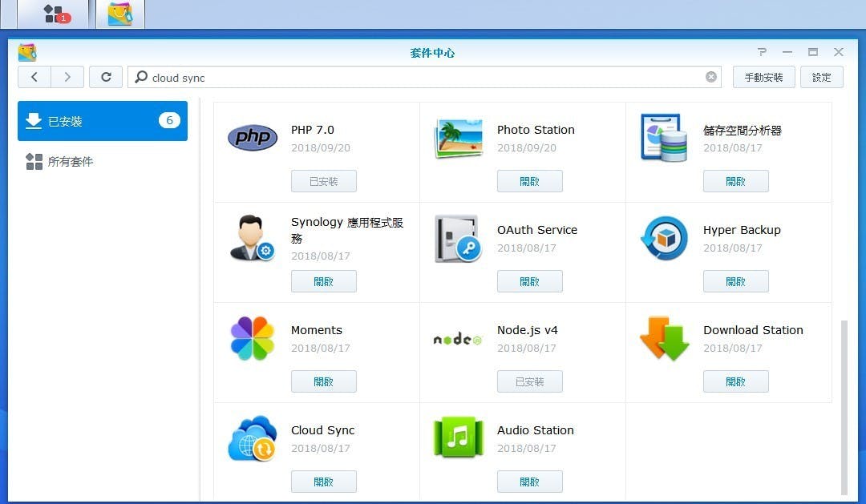The height and width of the screenshot is (504, 866).
Task: Click the Download Station package icon
Action: [665, 338]
